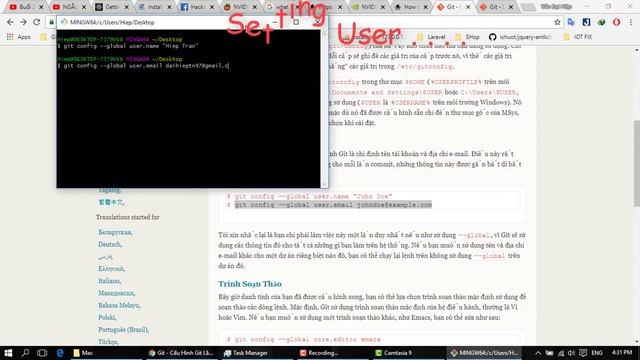Click the red Opera-style extension icon
This screenshot has width=640, height=360.
click(x=616, y=22)
